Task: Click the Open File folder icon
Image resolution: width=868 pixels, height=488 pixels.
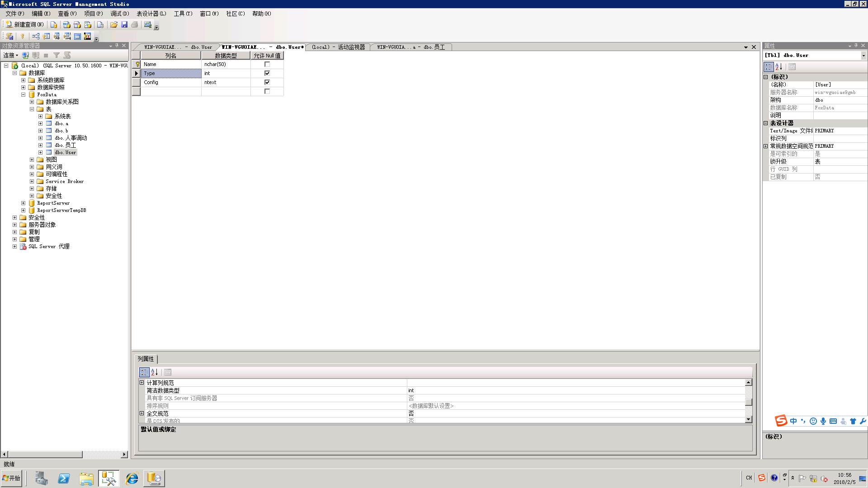Action: pos(113,24)
